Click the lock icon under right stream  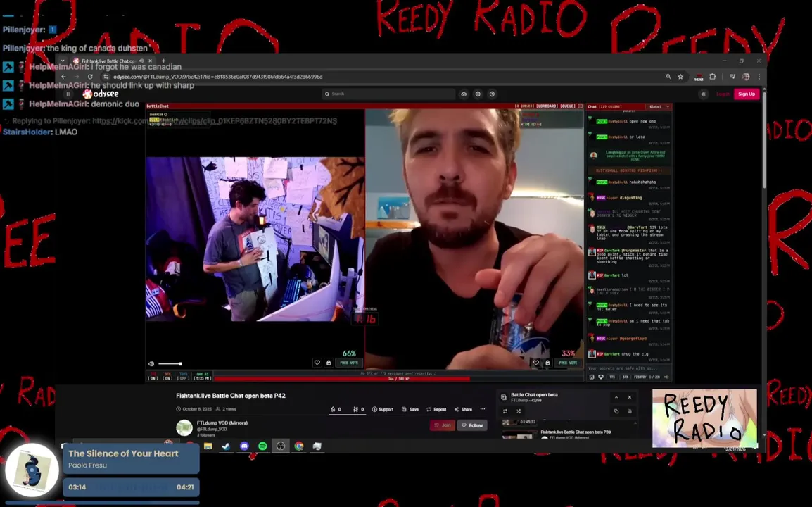click(547, 363)
